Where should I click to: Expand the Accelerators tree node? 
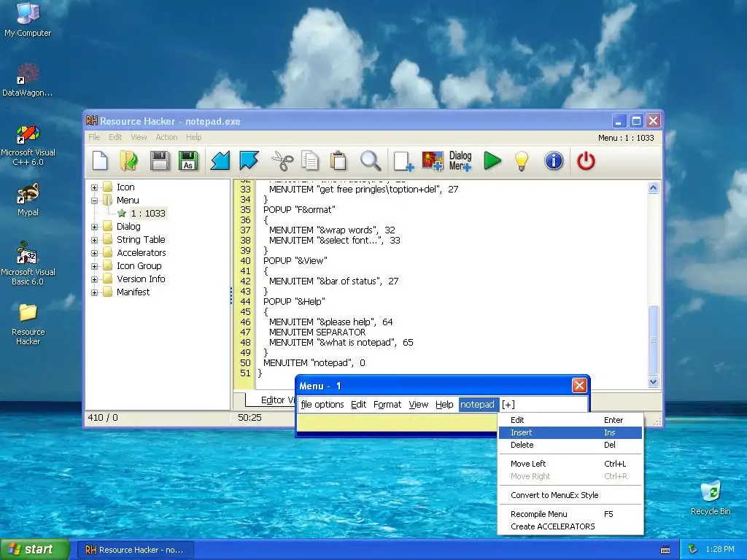click(94, 253)
